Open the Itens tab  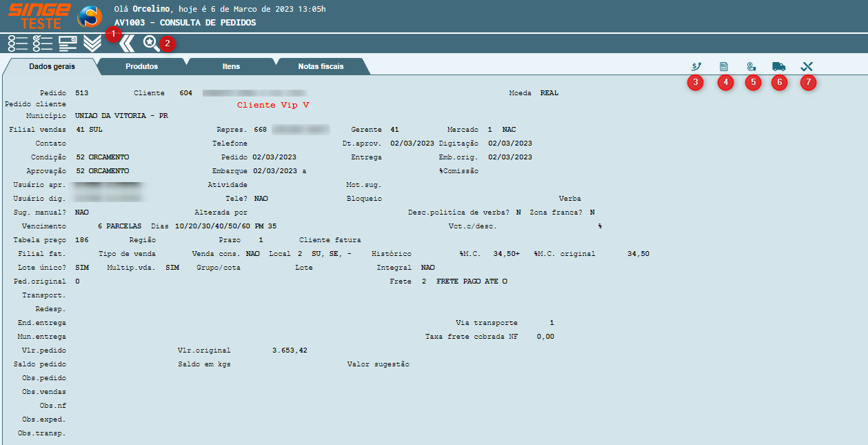point(231,66)
